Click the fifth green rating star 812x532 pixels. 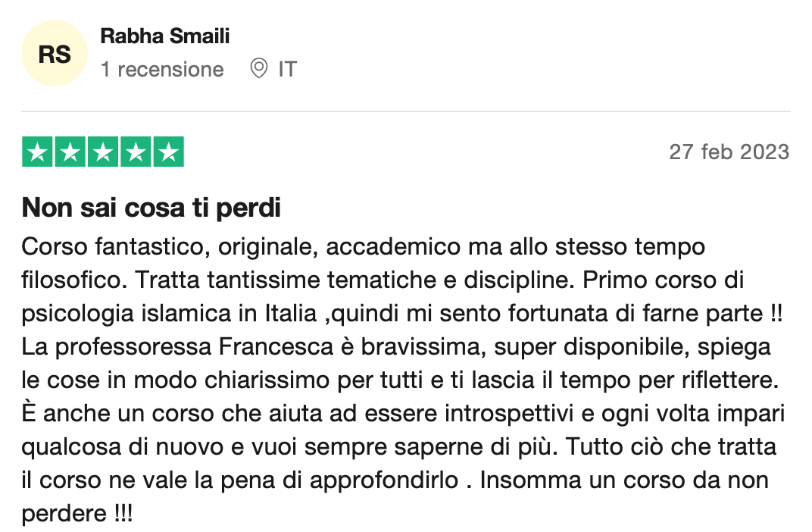coord(169,152)
